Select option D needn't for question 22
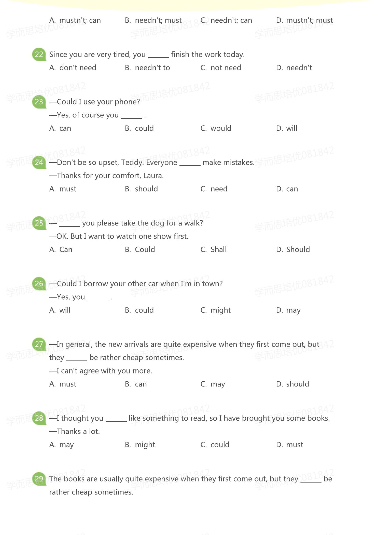 (x=294, y=68)
